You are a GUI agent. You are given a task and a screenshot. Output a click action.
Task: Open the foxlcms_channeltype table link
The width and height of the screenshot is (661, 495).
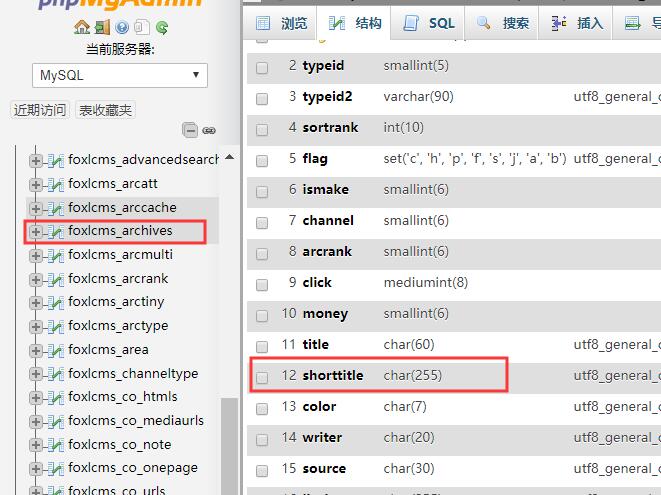[133, 374]
